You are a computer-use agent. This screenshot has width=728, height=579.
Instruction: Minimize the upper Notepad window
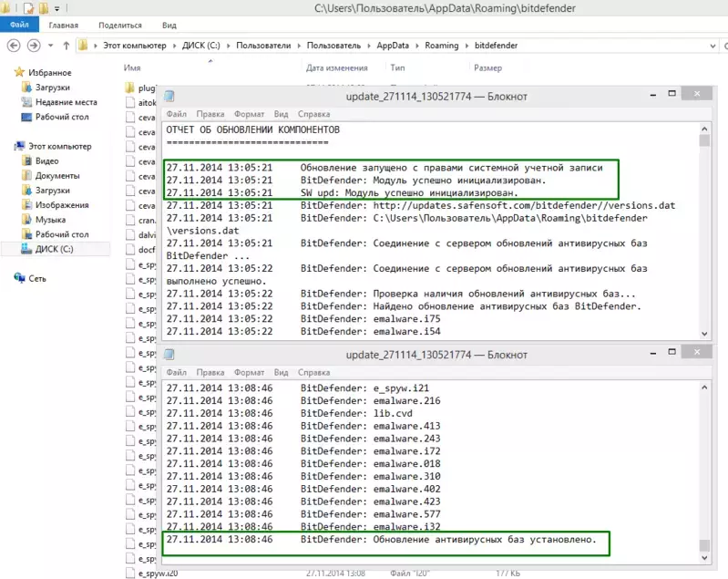(652, 94)
